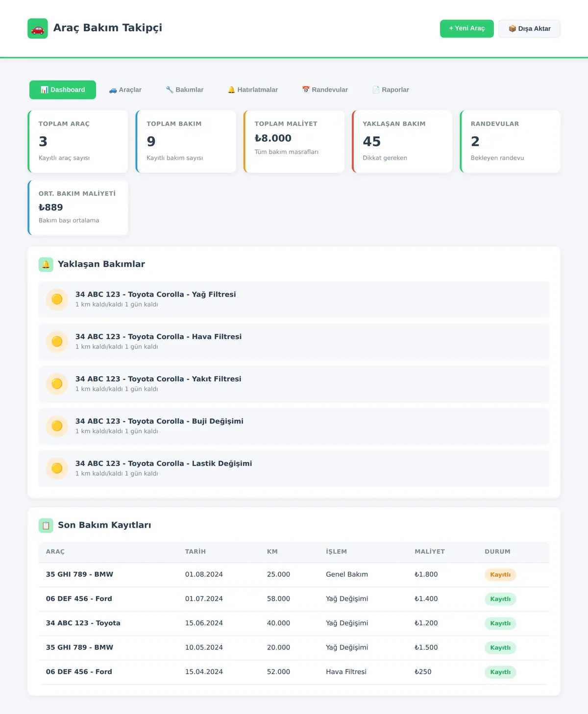Open the Toplam Maliyet stat card
Image resolution: width=588 pixels, height=714 pixels.
pos(294,141)
